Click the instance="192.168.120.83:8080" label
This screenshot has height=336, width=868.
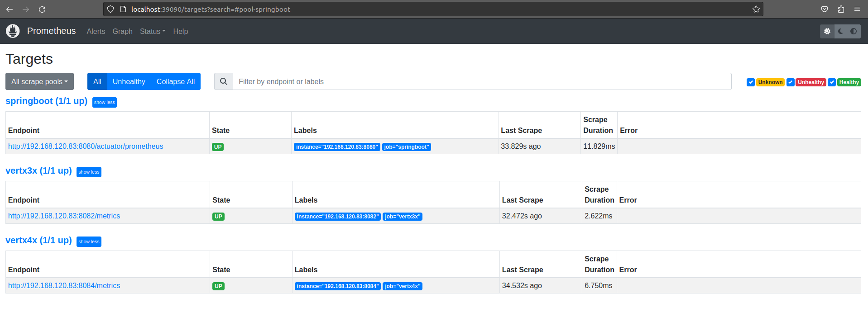pyautogui.click(x=337, y=147)
